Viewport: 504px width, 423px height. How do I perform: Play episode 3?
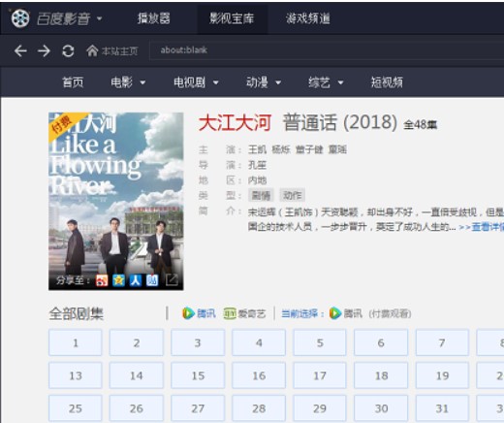pos(198,342)
